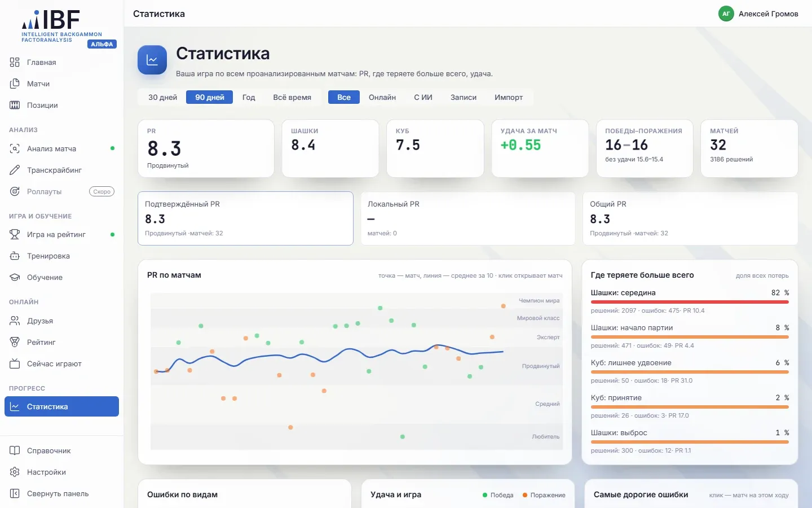This screenshot has height=508, width=812.
Task: Click the lowest green match point near Любитель
Action: [403, 437]
